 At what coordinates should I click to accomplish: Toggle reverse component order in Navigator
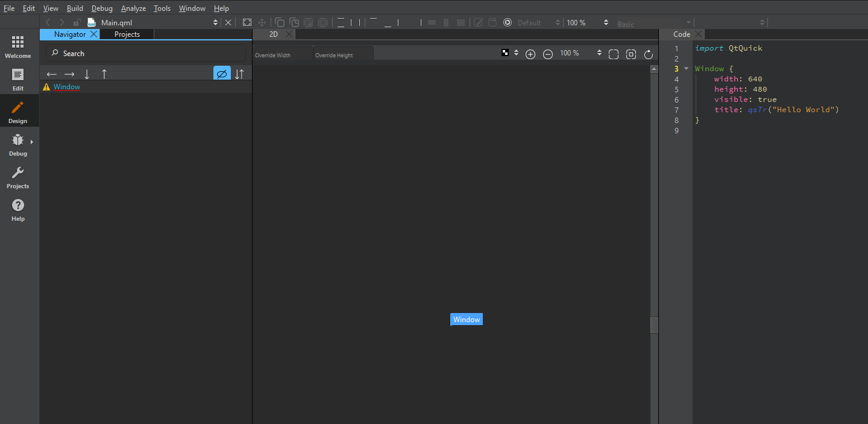coord(239,74)
